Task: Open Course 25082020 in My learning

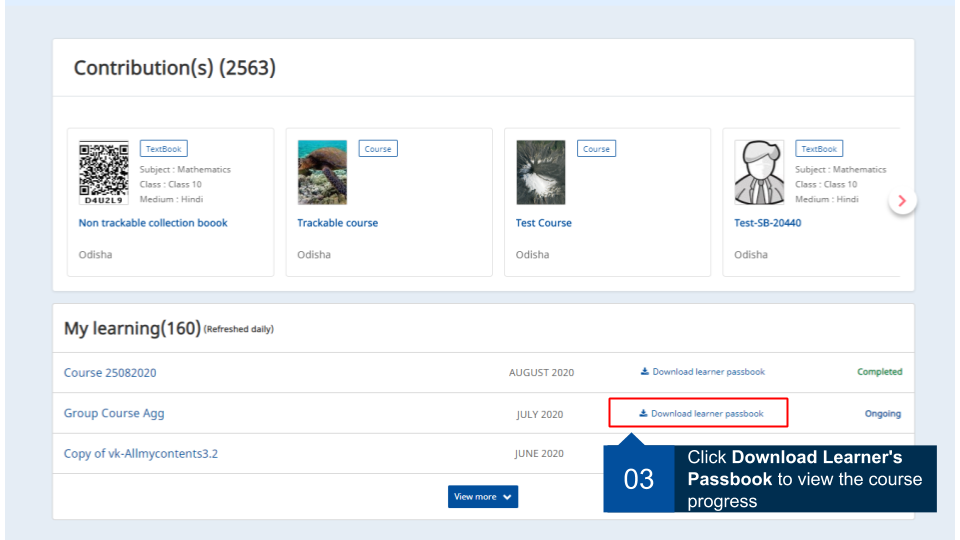Action: pyautogui.click(x=110, y=373)
